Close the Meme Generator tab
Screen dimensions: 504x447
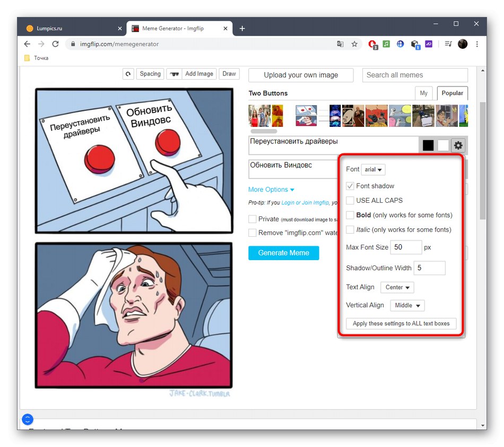[225, 29]
